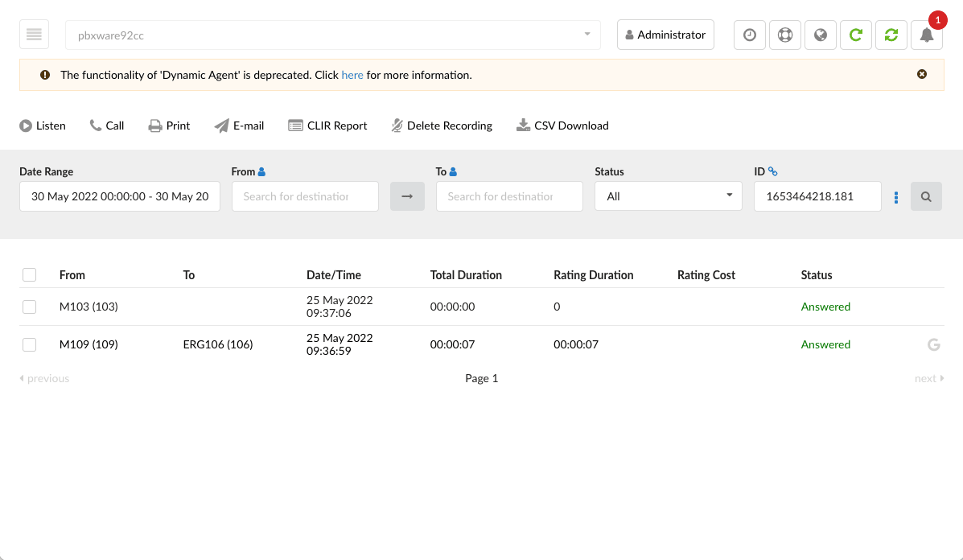This screenshot has height=560, width=963.
Task: Click the To user icon
Action: coord(453,172)
